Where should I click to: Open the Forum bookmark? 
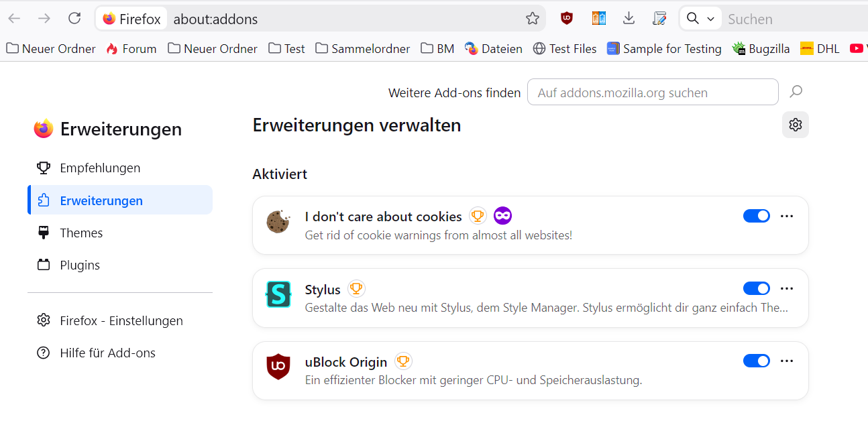pos(131,48)
